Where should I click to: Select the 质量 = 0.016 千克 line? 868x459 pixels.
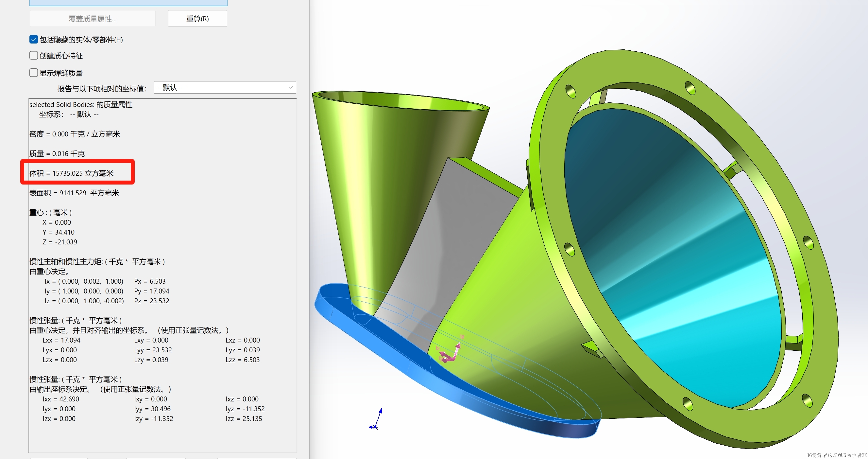[x=57, y=154]
